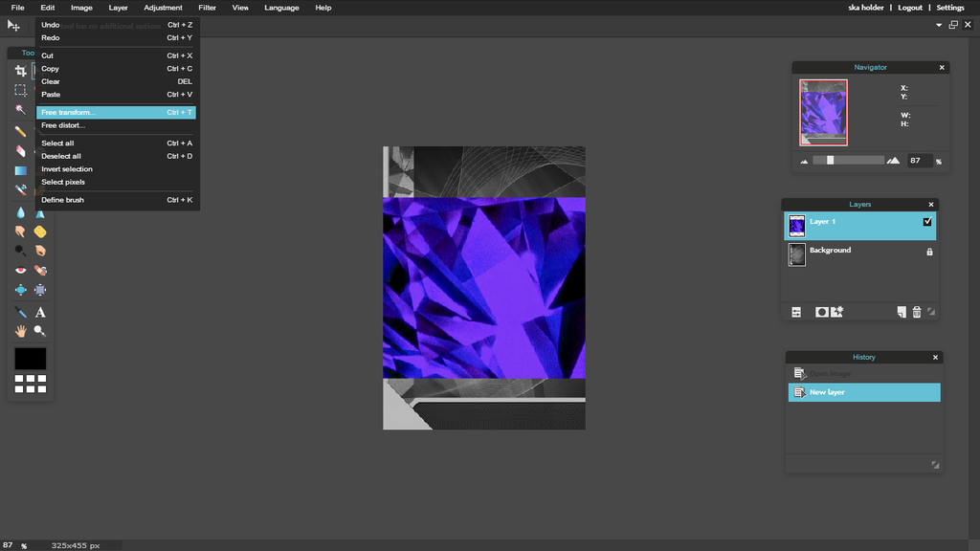Create a new layer with page icon
This screenshot has width=980, height=551.
click(902, 313)
